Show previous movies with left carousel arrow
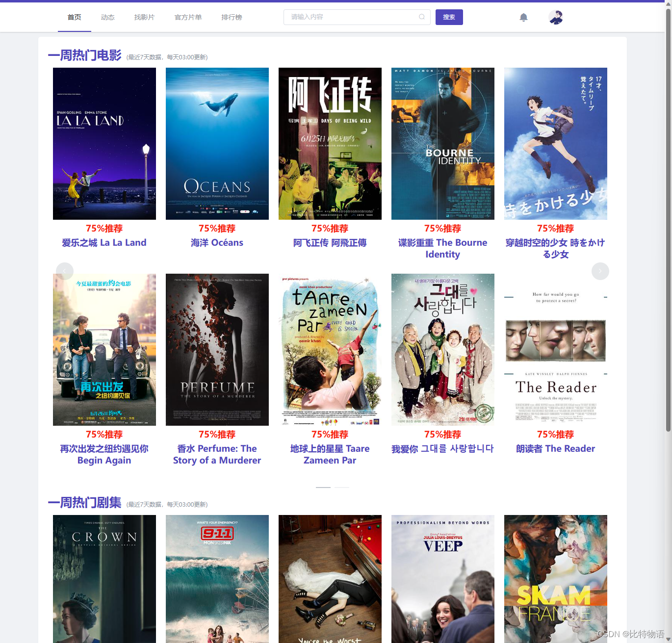This screenshot has width=672, height=643. tap(65, 271)
